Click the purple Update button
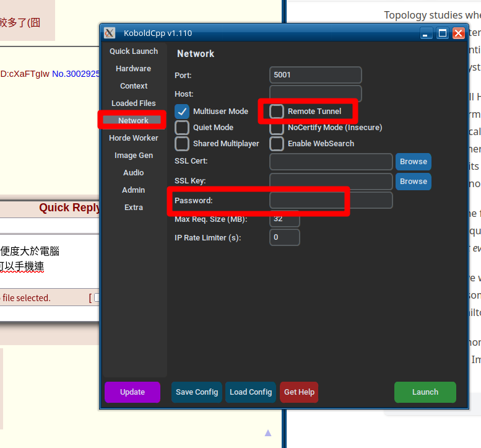The height and width of the screenshot is (448, 481). [x=132, y=392]
